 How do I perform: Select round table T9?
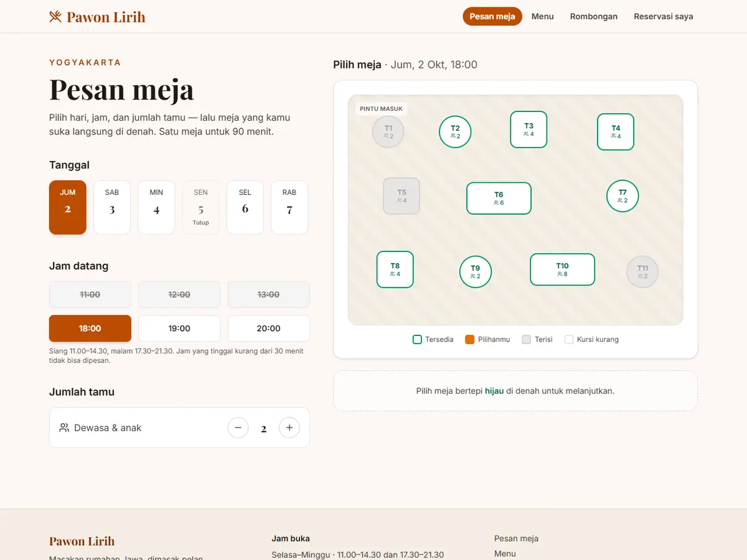[476, 272]
